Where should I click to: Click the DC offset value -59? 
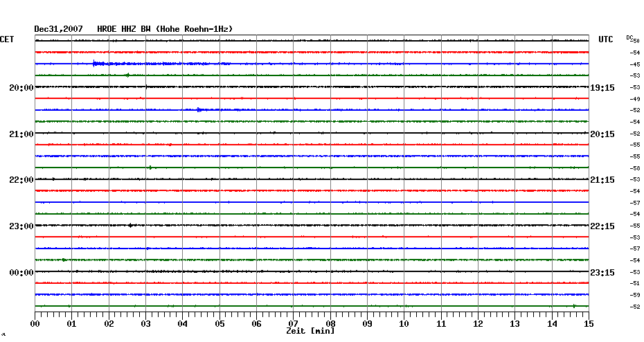pos(635,295)
